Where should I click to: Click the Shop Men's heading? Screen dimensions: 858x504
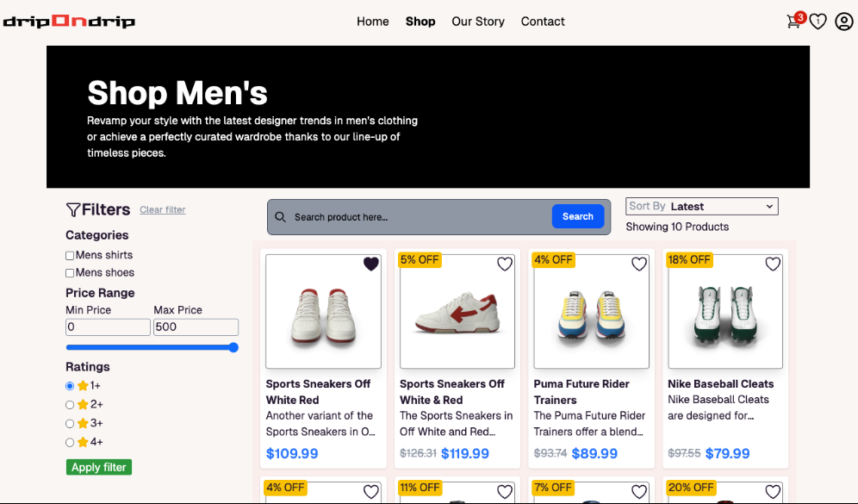pyautogui.click(x=177, y=92)
